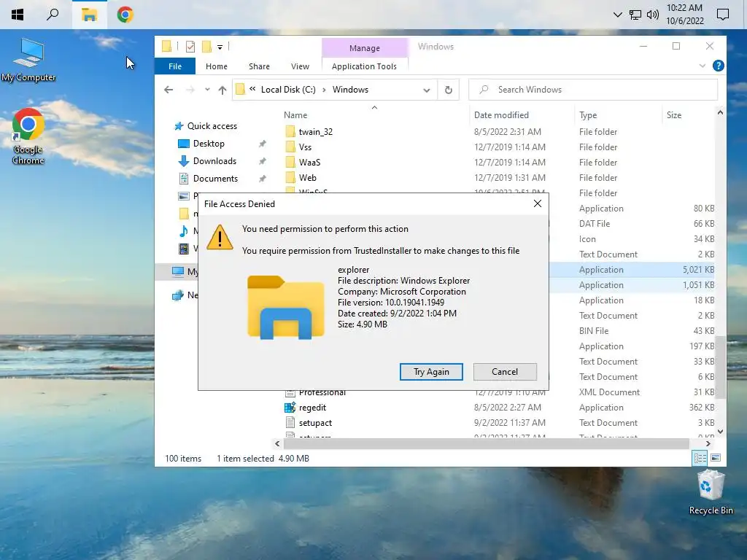
Task: Click the Search Windows field
Action: coord(593,90)
